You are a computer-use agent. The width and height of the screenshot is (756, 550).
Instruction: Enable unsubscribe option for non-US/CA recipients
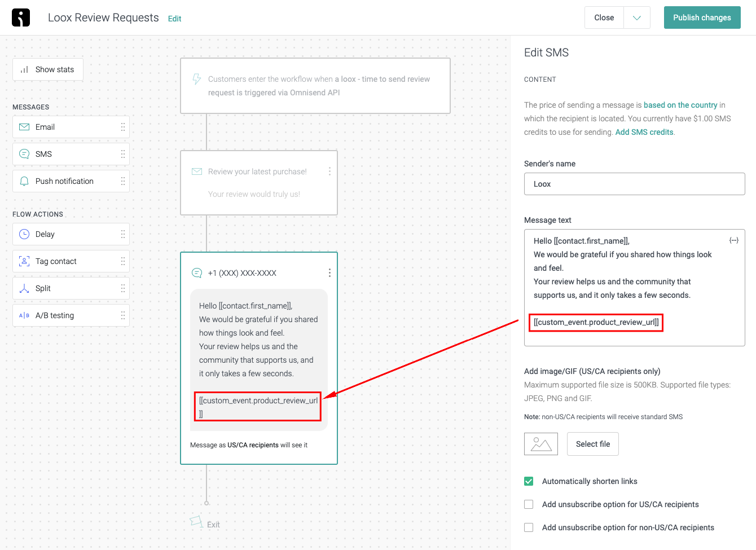click(x=529, y=527)
